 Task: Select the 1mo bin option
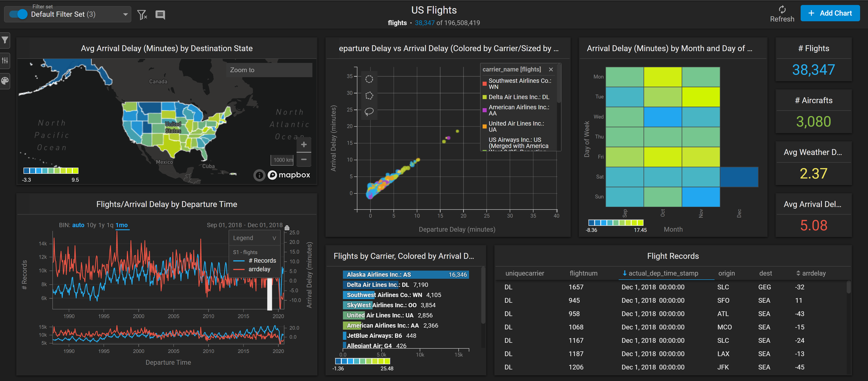[x=122, y=225]
